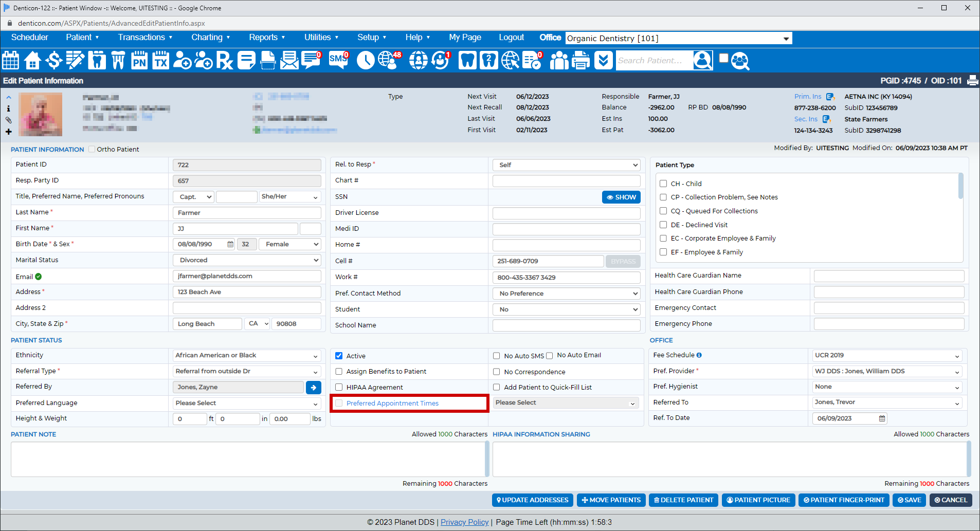The image size is (980, 531).
Task: Open the Privacy Policy link
Action: tap(464, 522)
